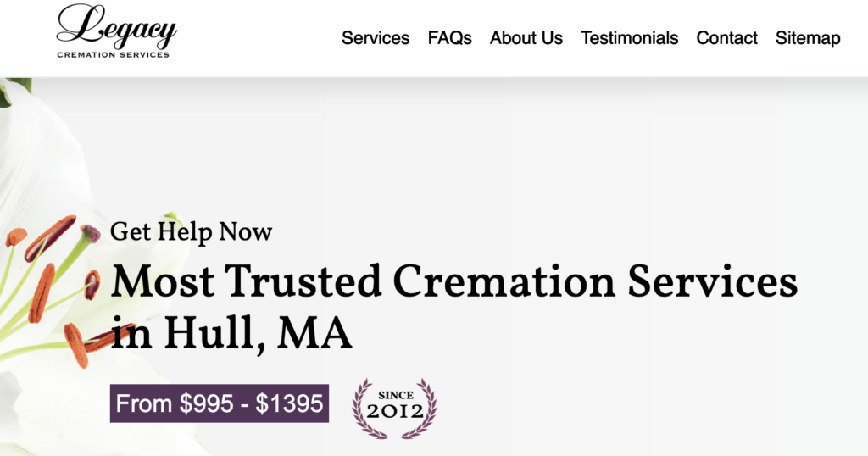Click the From $995 - $1395 button
Viewport: 868px width, 456px height.
point(220,403)
